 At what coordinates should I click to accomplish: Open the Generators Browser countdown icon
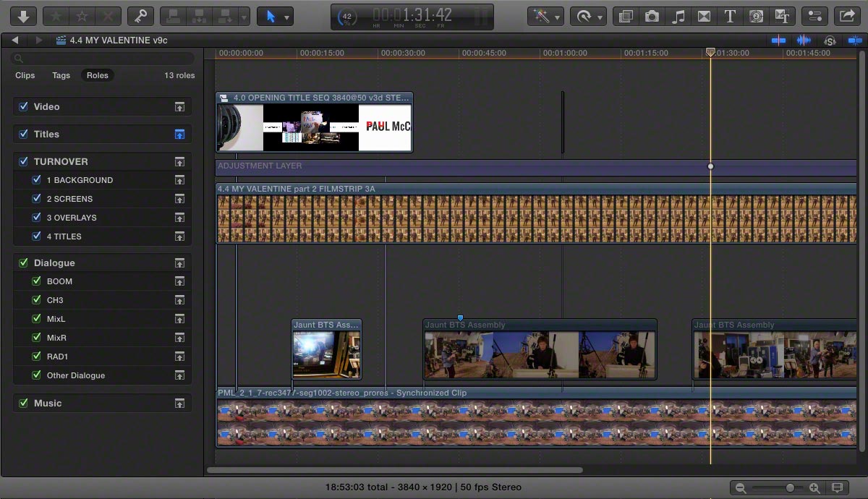[x=756, y=16]
